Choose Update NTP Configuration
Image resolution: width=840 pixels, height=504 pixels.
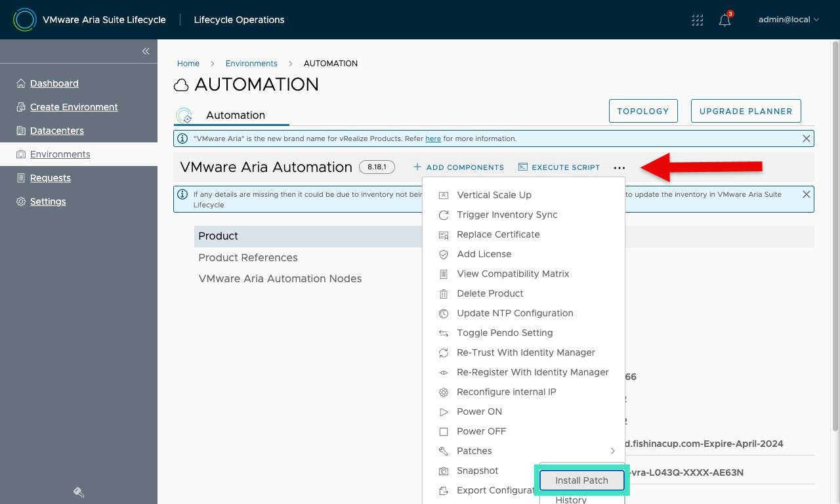coord(523,313)
